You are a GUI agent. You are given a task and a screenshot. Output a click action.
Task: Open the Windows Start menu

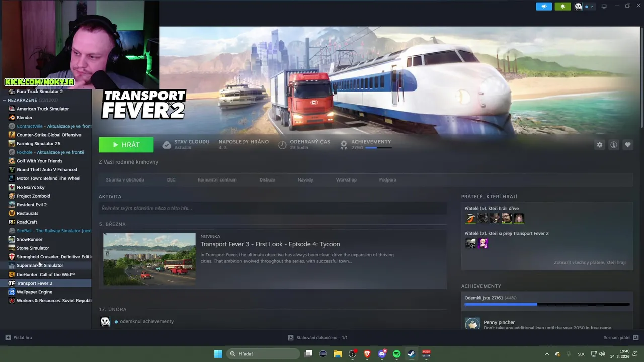pyautogui.click(x=218, y=354)
